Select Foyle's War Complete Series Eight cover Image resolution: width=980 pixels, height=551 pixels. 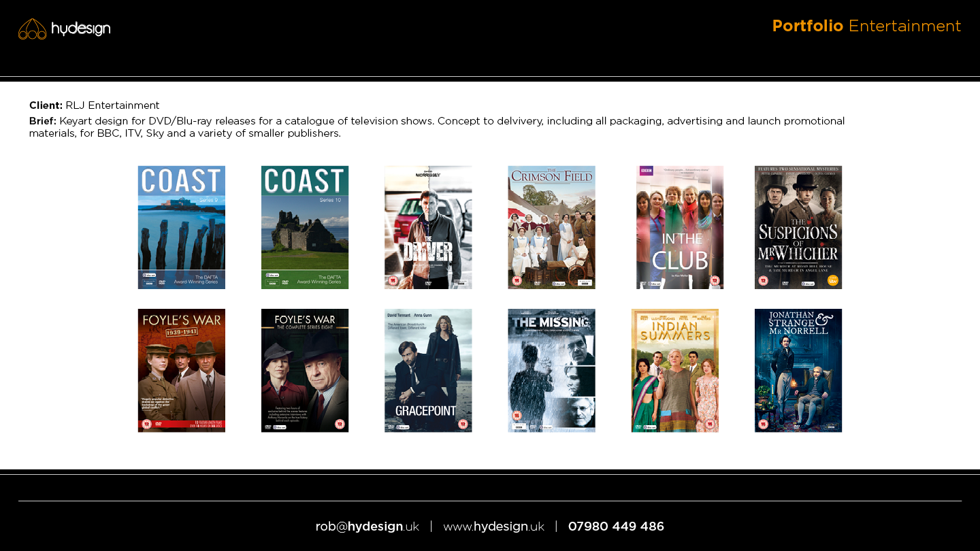tap(304, 370)
